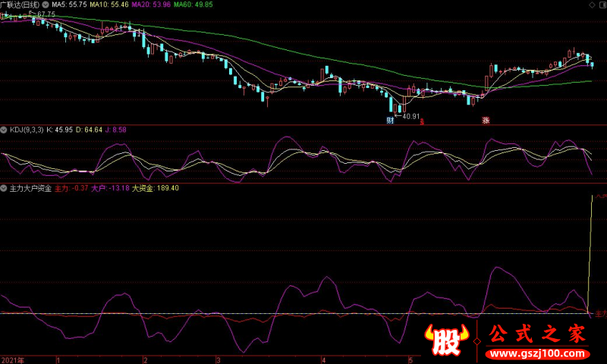Click the 主力: -0.37 indicator value
Screen dimensions: 607x364
71,188
